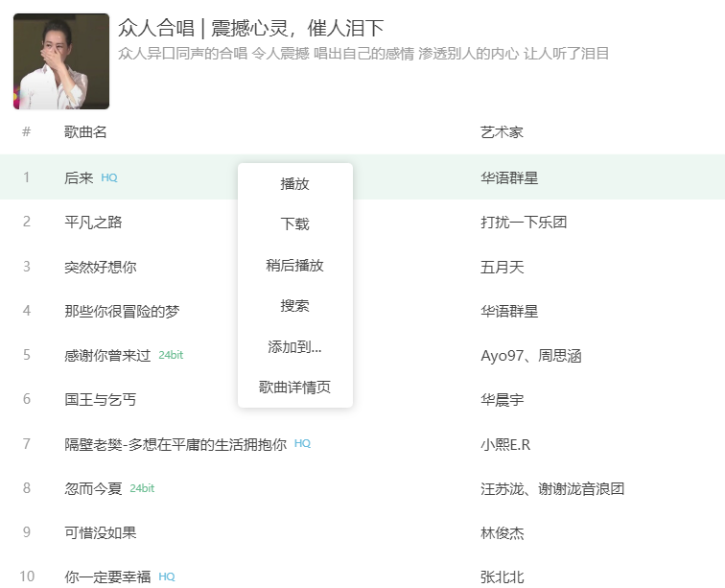This screenshot has height=588, width=725.
Task: Select 播放 in the context menu
Action: coord(294,184)
